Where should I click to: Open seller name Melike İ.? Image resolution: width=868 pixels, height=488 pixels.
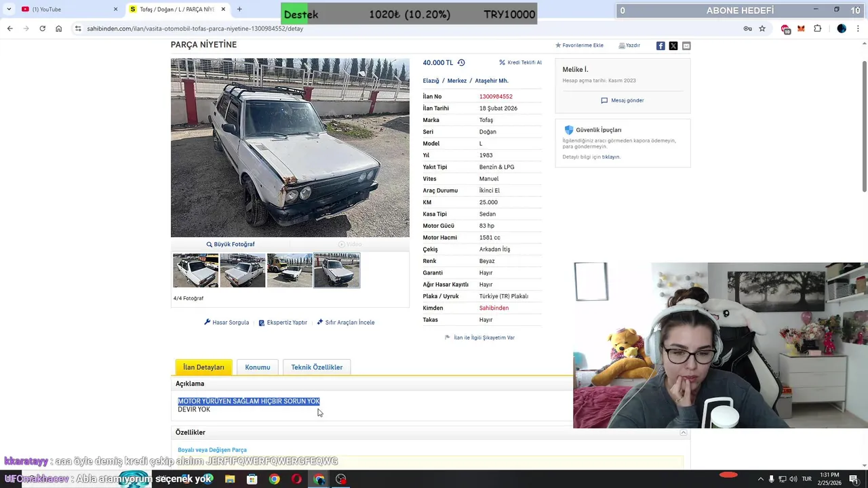(x=575, y=69)
